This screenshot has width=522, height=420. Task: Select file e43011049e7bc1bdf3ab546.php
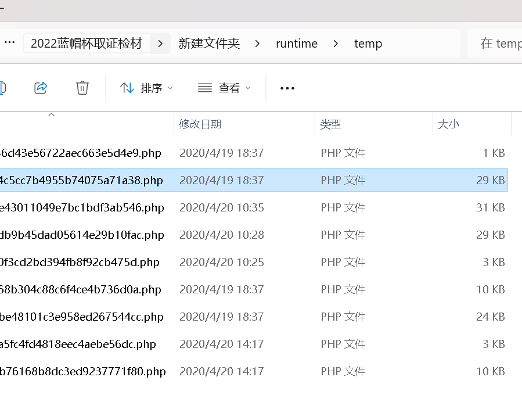click(x=82, y=207)
